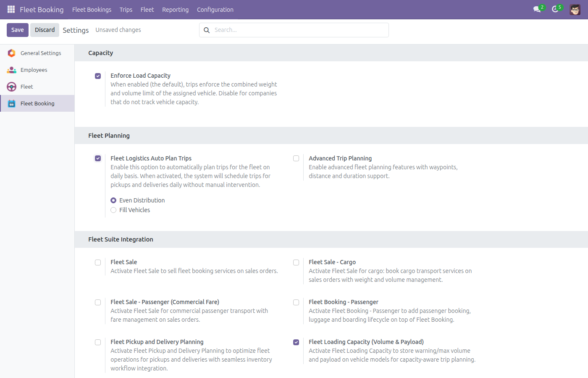The height and width of the screenshot is (378, 588).
Task: Select the Fill Vehicles radio option
Action: [113, 210]
